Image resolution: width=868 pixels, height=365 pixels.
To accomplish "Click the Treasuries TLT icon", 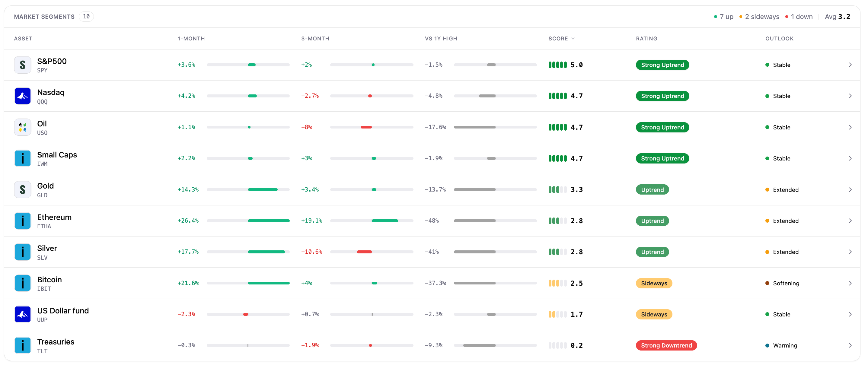I will (x=23, y=345).
